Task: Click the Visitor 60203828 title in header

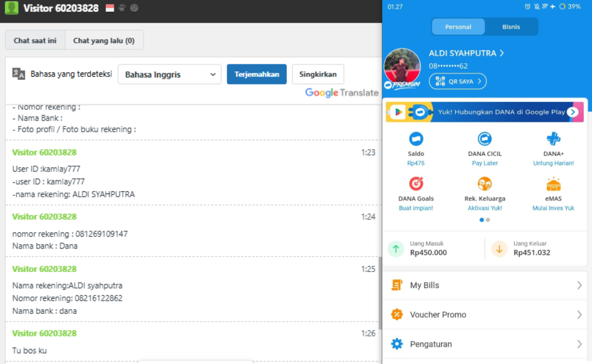Action: (x=61, y=8)
